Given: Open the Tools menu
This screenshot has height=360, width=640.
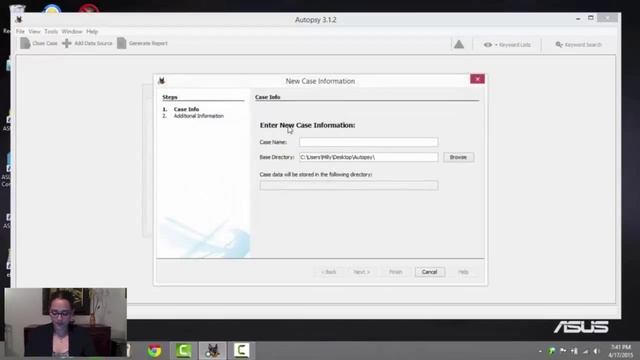Looking at the screenshot, I should [x=51, y=31].
